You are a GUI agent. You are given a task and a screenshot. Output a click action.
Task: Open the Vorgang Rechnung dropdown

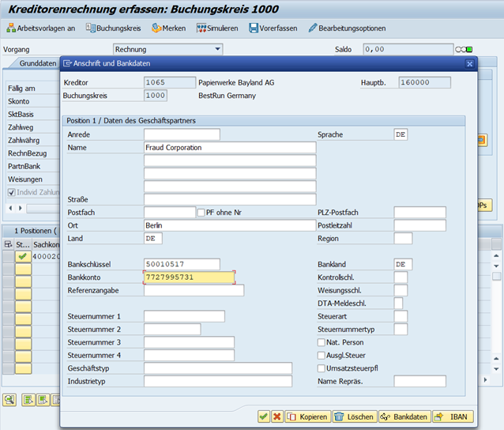[167, 49]
